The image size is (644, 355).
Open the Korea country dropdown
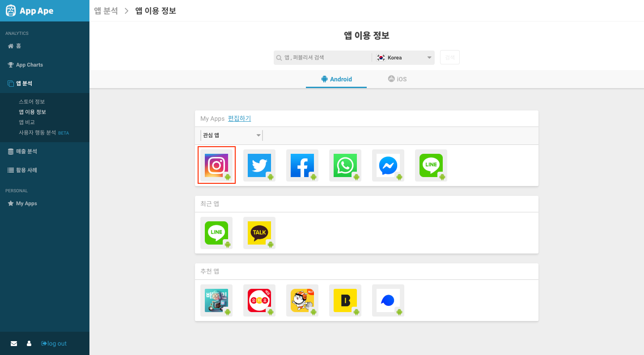(404, 58)
